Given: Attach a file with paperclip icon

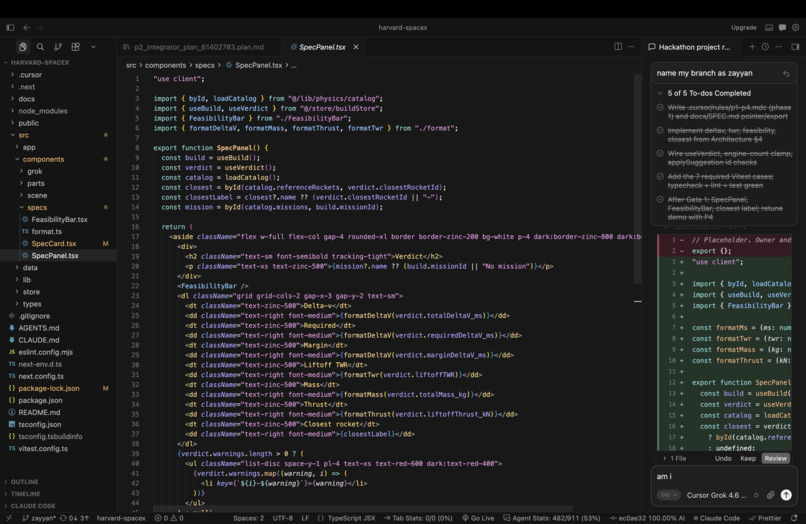Looking at the screenshot, I should [x=771, y=495].
